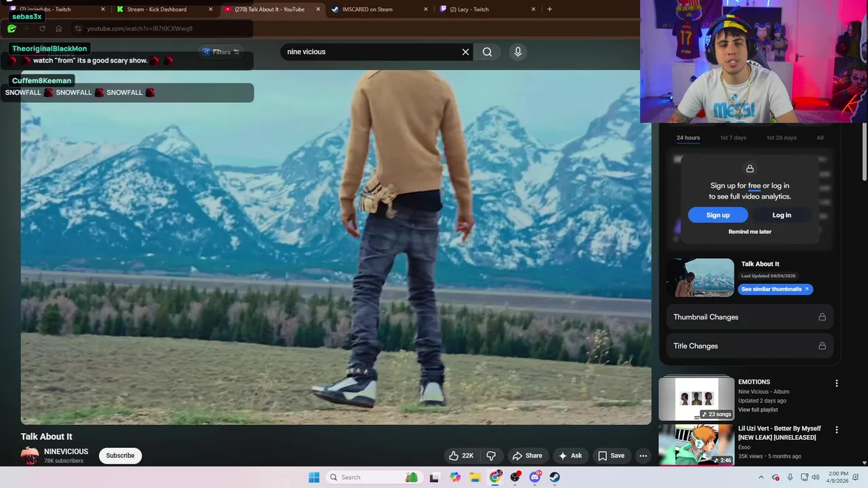868x488 pixels.
Task: Open the EMOTIONS album thumbnail
Action: coord(696,399)
